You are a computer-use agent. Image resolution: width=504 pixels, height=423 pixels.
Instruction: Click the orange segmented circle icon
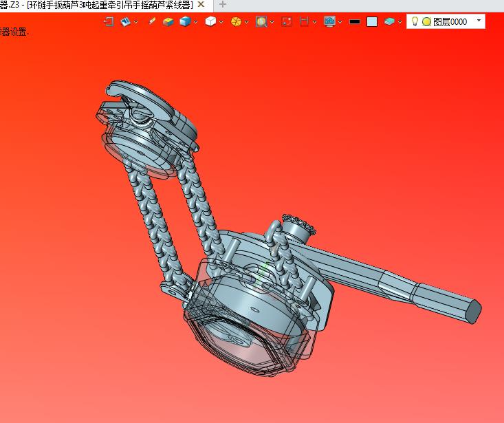236,21
